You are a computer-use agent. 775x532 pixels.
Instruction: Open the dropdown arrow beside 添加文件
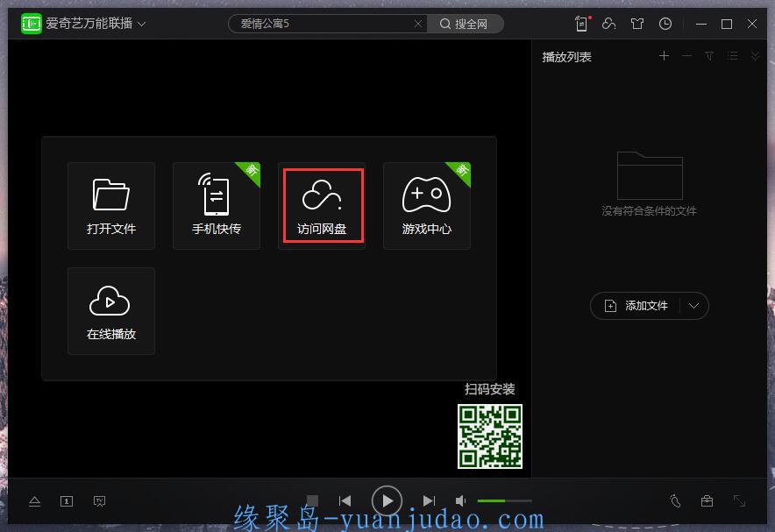coord(694,306)
